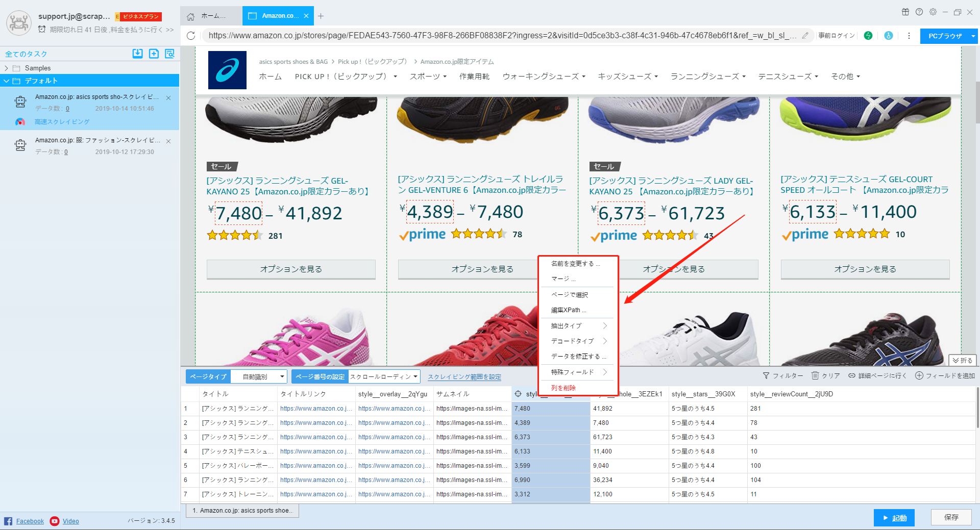Viewport: 980px width, 530px height.
Task: Click the 全てのタスク heading
Action: click(26, 54)
